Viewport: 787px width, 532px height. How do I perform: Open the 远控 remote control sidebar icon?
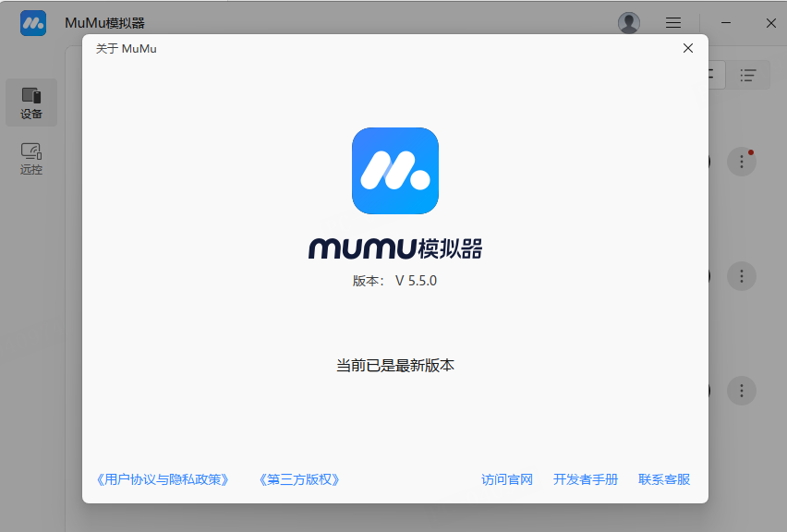coord(31,158)
